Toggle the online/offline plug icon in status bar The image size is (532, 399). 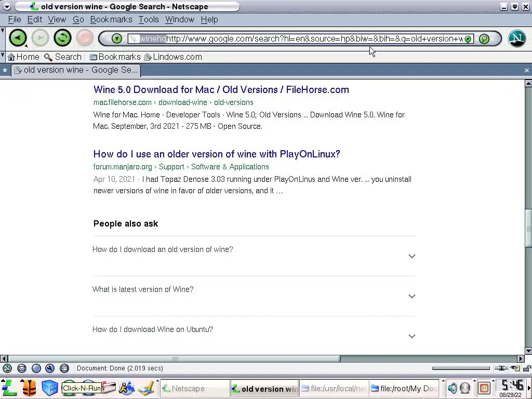click(x=501, y=368)
